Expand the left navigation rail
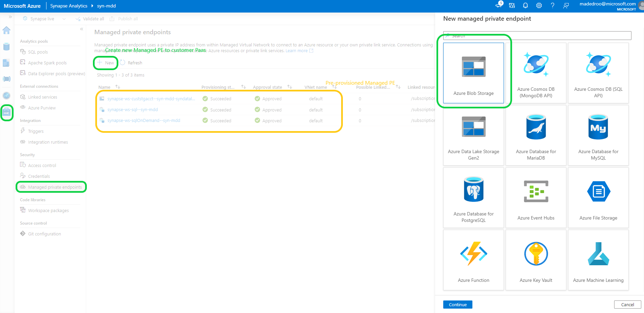Viewport: 644px width, 313px height. coord(10,17)
